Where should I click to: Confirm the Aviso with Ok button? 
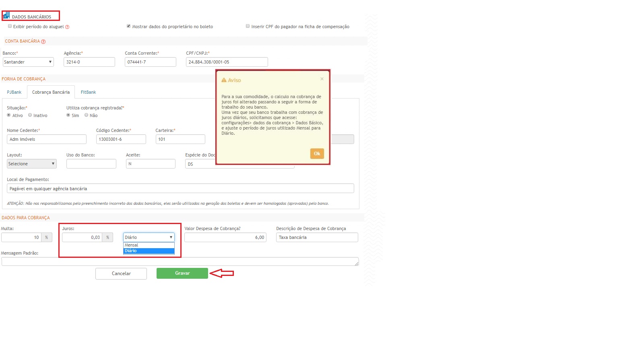[x=317, y=154]
